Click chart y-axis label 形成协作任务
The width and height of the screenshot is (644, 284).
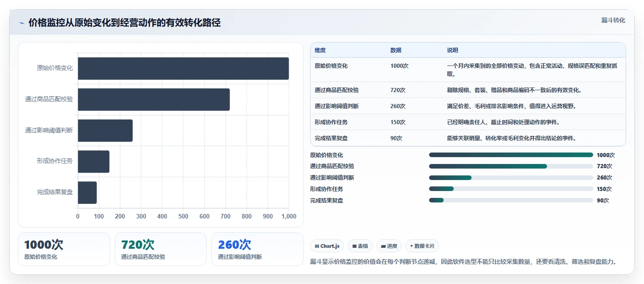tap(55, 161)
